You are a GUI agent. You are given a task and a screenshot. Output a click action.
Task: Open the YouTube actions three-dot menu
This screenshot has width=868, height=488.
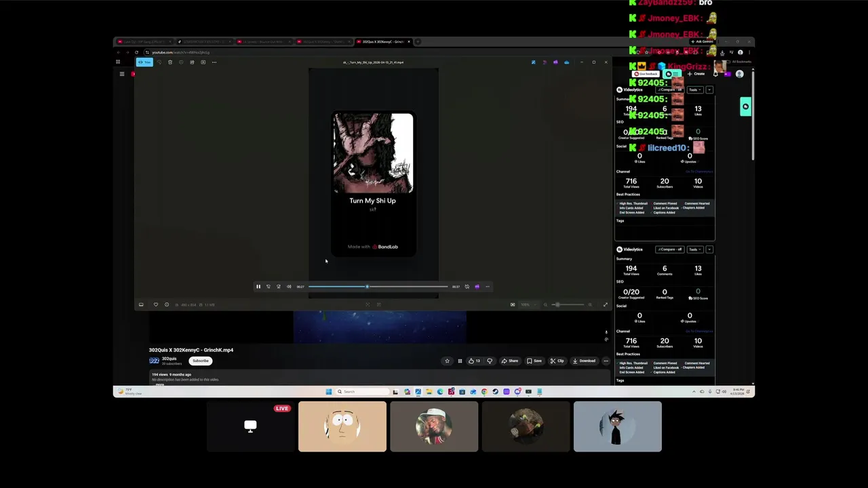pos(606,361)
